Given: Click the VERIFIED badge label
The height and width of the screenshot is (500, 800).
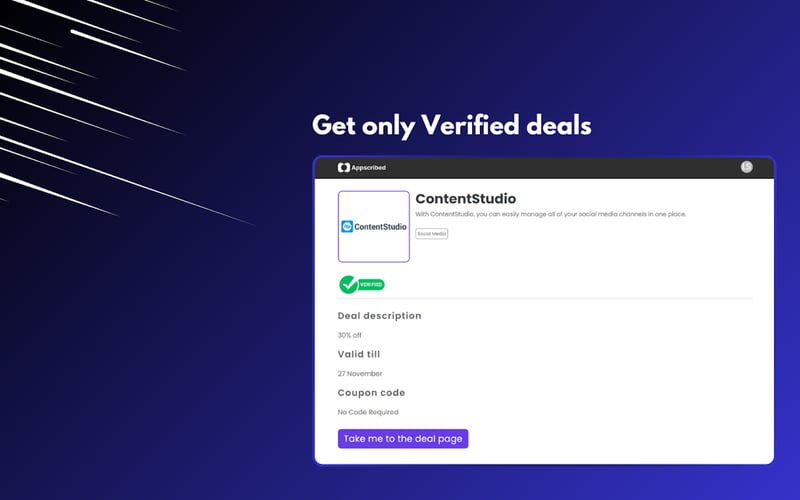Looking at the screenshot, I should point(371,285).
